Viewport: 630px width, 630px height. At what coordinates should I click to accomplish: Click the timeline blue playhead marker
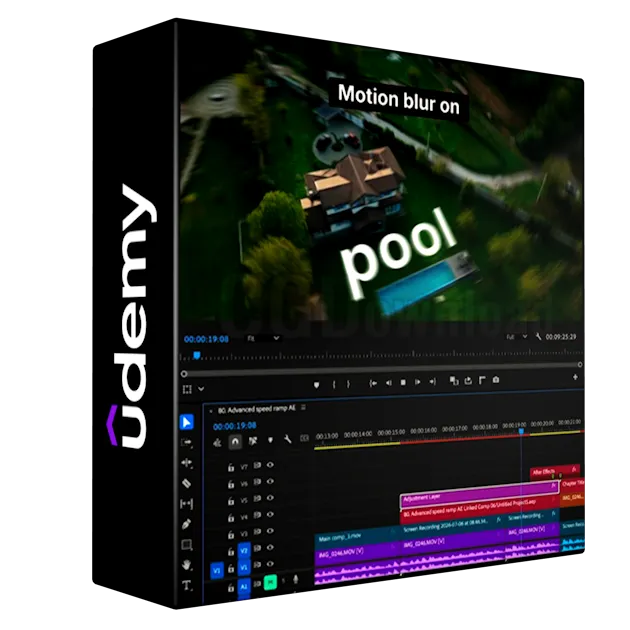(x=521, y=431)
